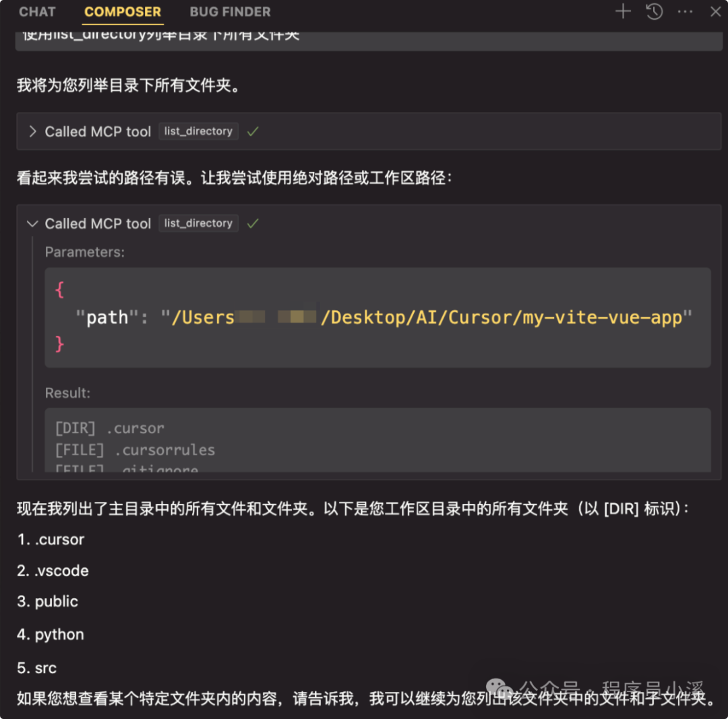Click the list_directory badge in the expanded call
The width and height of the screenshot is (728, 719).
click(x=198, y=223)
